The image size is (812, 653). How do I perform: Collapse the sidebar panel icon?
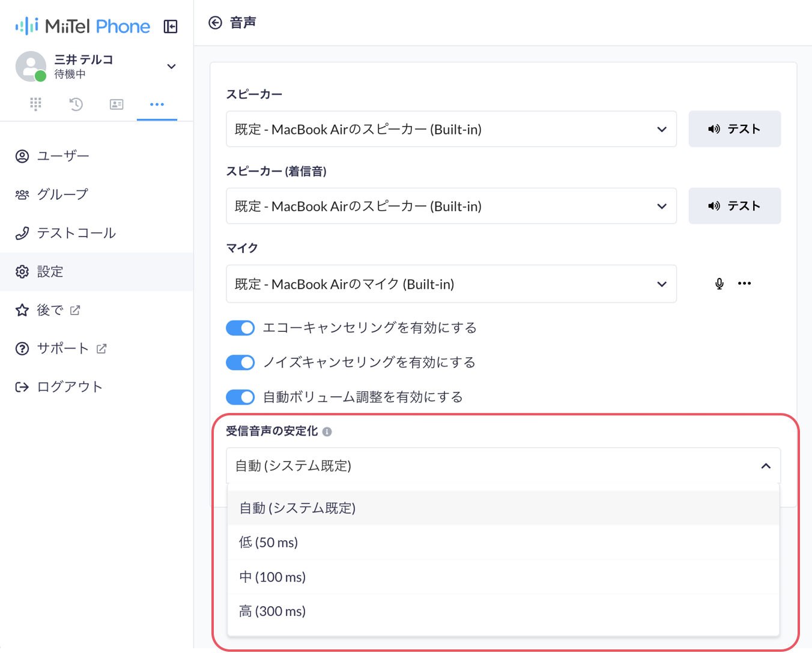(171, 26)
